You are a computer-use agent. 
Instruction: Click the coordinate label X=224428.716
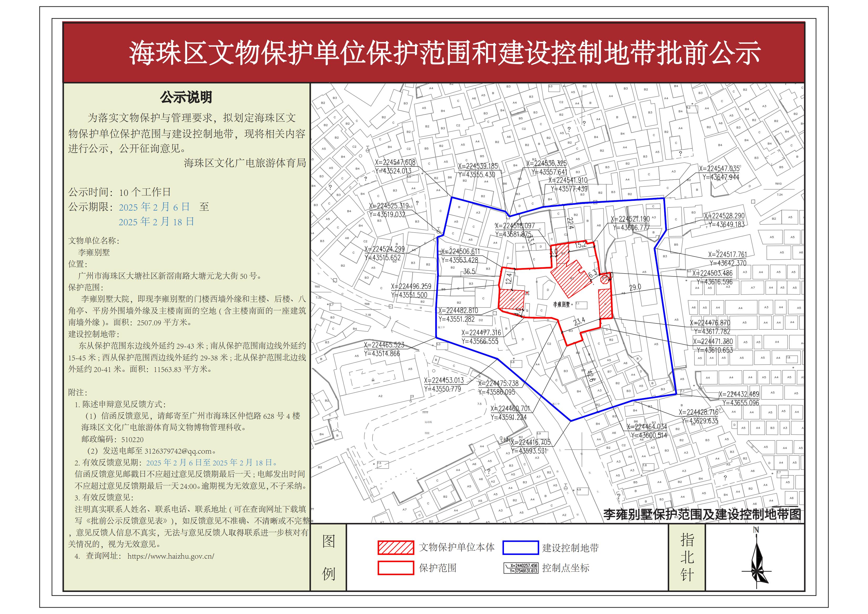point(698,412)
